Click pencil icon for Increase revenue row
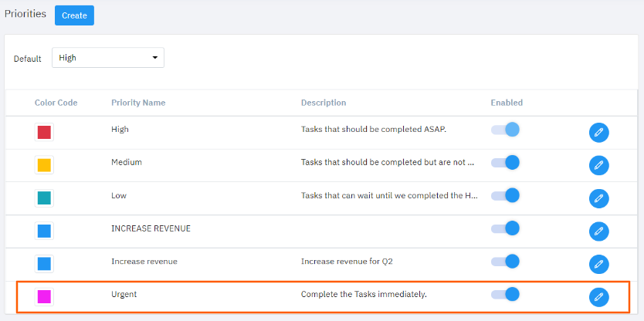This screenshot has width=644, height=321. click(598, 264)
